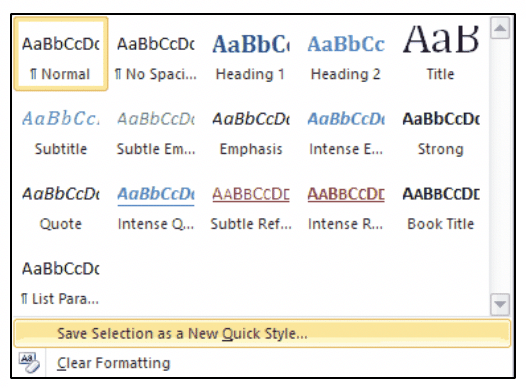Choose the Intense Quote style

pyautogui.click(x=156, y=204)
